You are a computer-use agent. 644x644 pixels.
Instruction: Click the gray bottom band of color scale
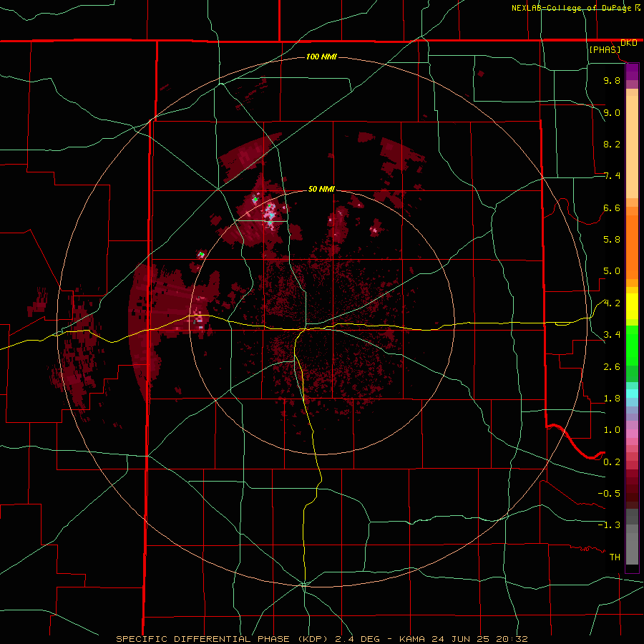(632, 537)
